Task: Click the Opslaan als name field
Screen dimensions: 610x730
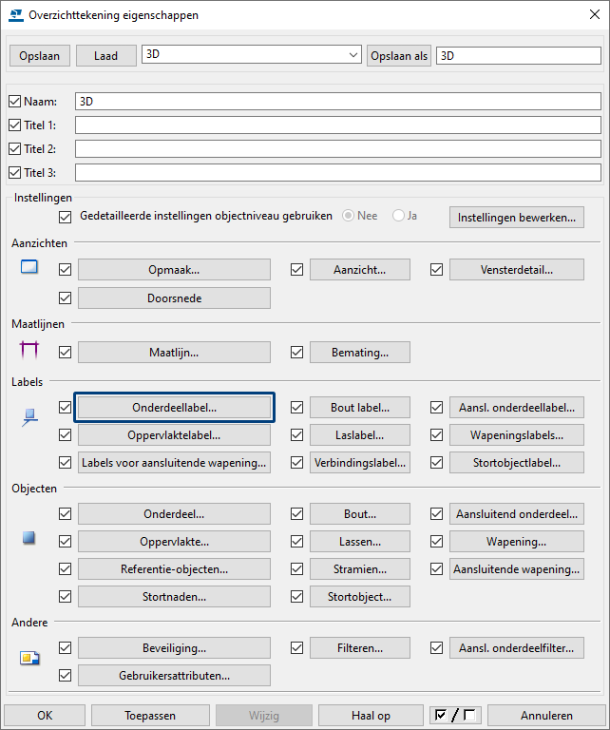Action: pos(518,55)
